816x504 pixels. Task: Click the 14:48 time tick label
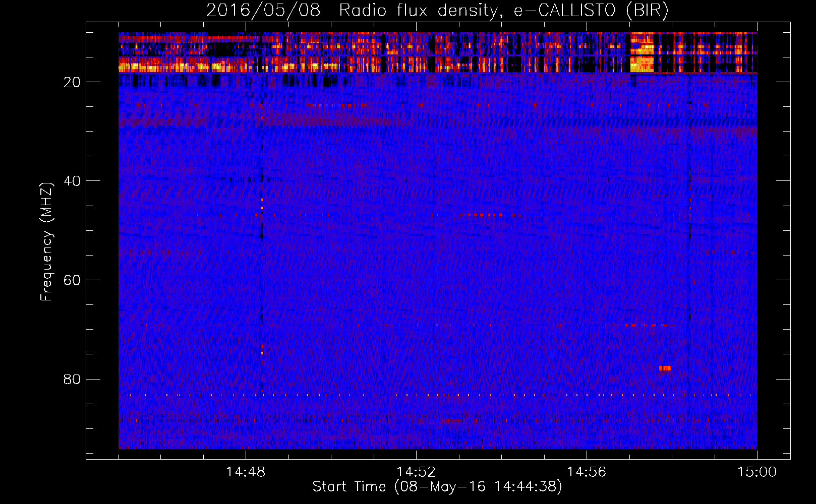click(246, 472)
